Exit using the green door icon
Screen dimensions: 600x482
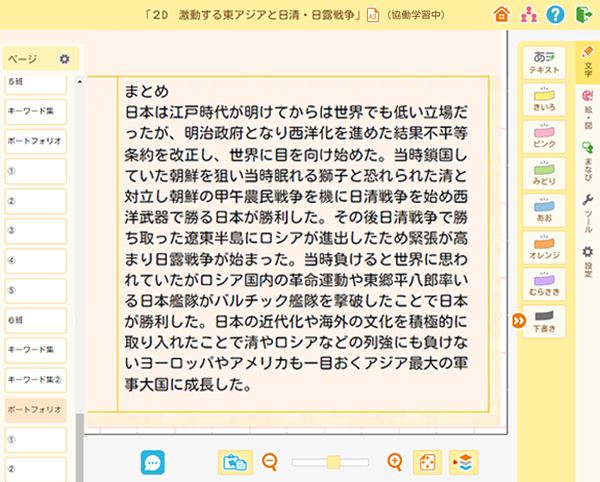tap(584, 15)
